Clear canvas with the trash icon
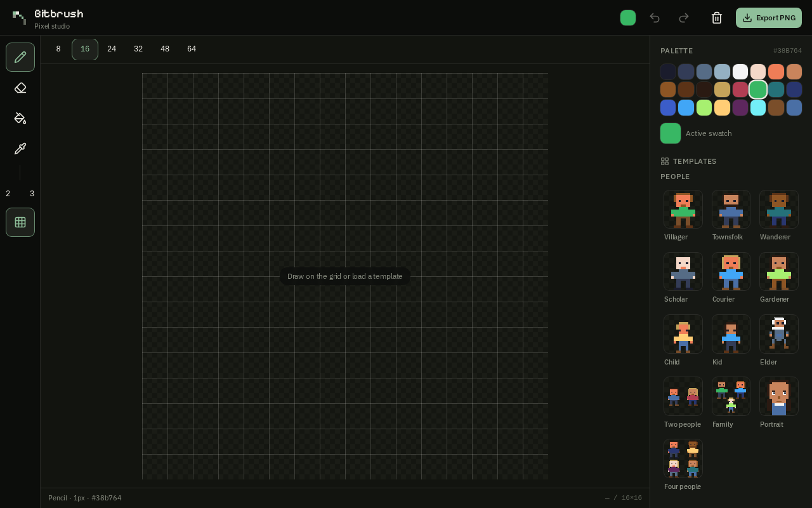 717,18
